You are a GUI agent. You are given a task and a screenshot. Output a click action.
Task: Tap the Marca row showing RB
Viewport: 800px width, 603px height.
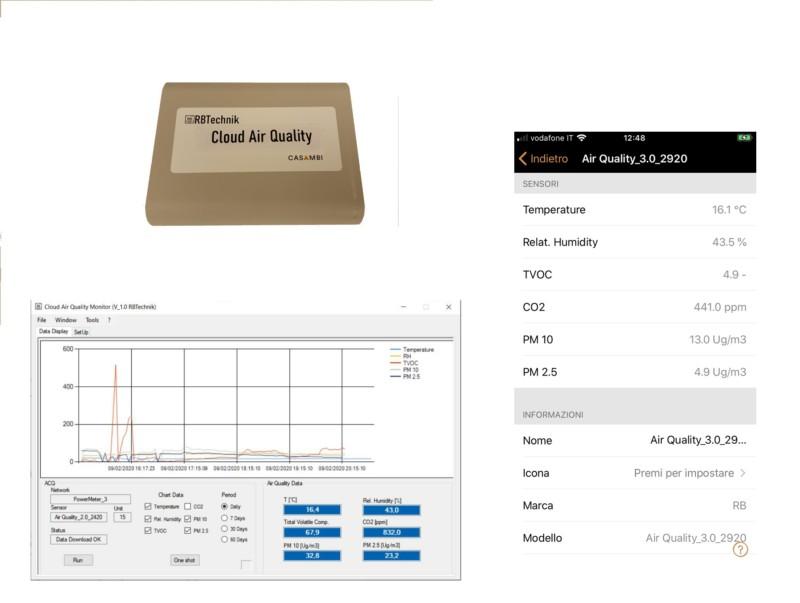[635, 506]
